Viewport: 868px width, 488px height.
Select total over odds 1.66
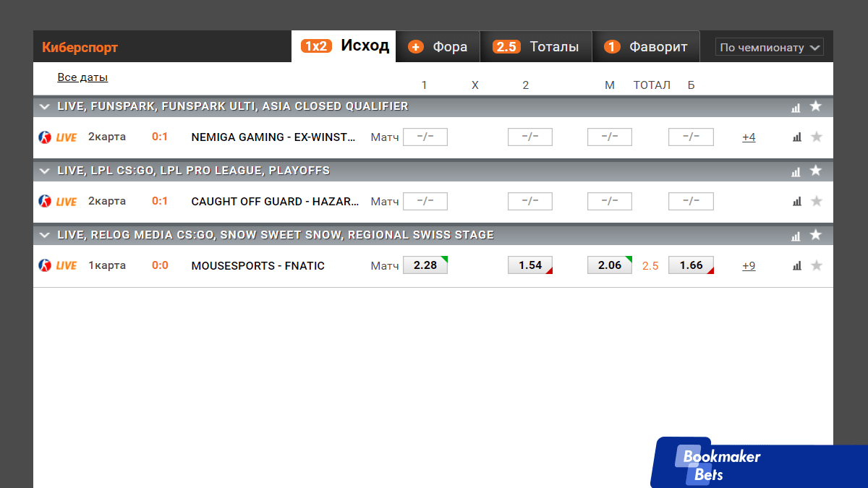pos(691,265)
